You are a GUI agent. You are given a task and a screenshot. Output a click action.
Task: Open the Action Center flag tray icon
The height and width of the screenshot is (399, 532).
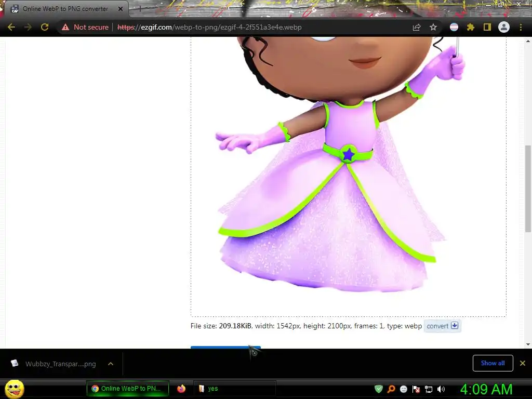pyautogui.click(x=416, y=389)
